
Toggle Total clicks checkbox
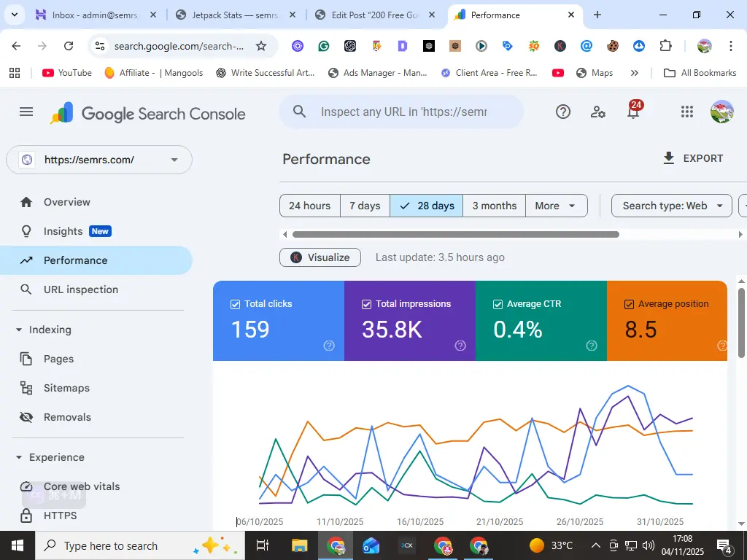(x=236, y=304)
